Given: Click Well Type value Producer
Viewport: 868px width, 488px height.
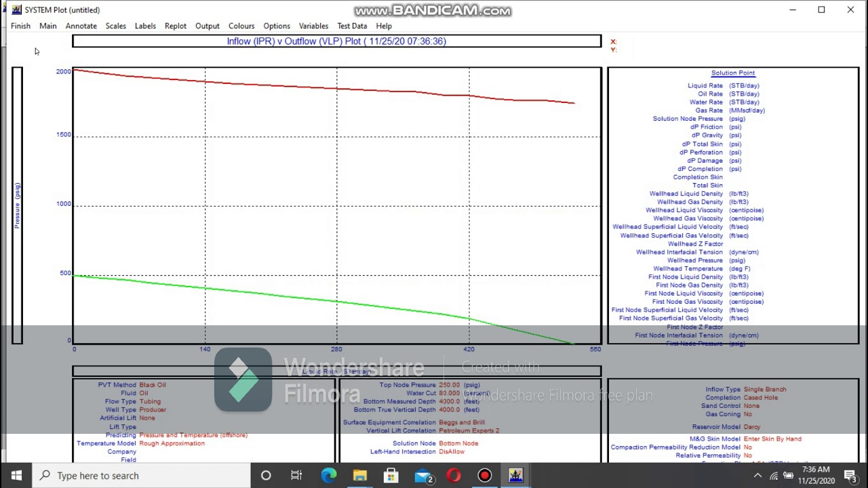Looking at the screenshot, I should pos(153,410).
